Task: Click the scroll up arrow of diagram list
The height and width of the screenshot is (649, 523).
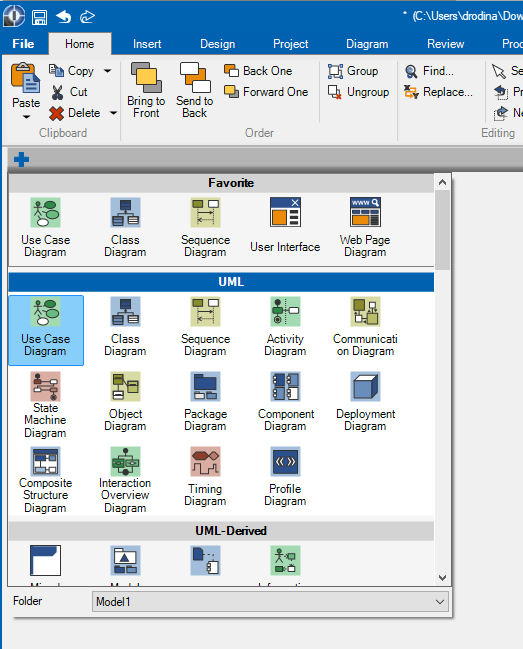Action: coord(442,182)
